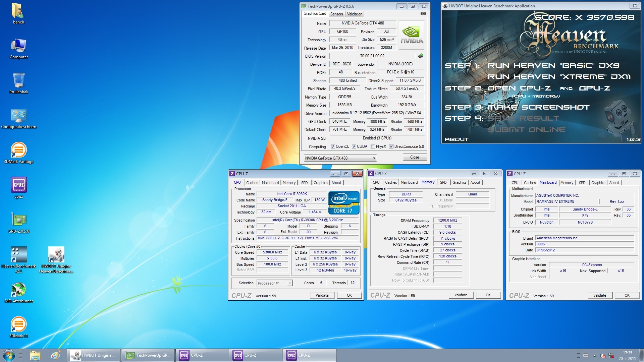Click ABOUT in the Heaven Benchmark app
The image size is (644, 362).
[x=456, y=139]
